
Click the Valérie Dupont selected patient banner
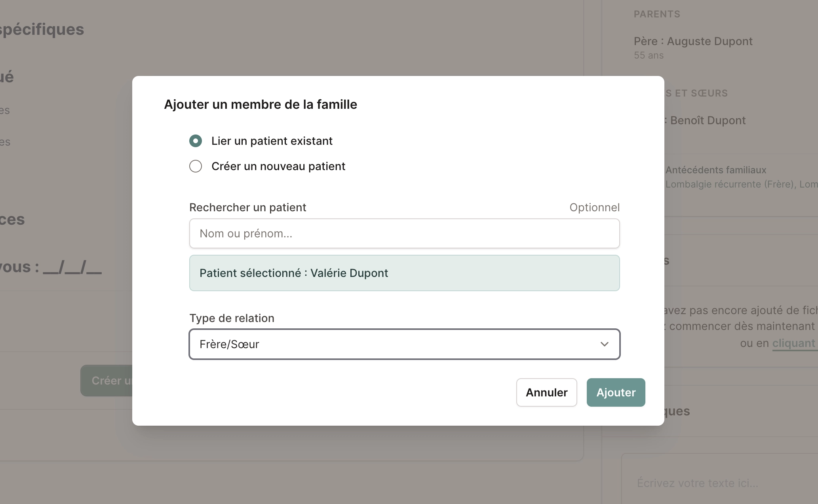[x=404, y=273]
